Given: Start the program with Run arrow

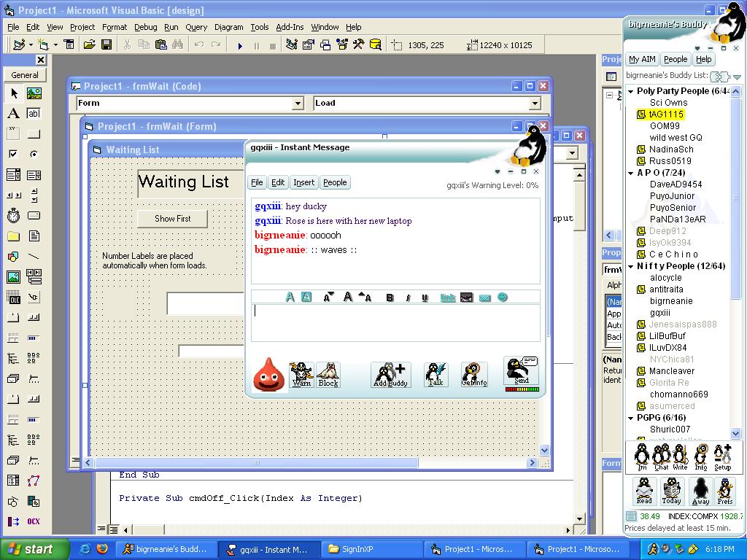Looking at the screenshot, I should (x=240, y=46).
